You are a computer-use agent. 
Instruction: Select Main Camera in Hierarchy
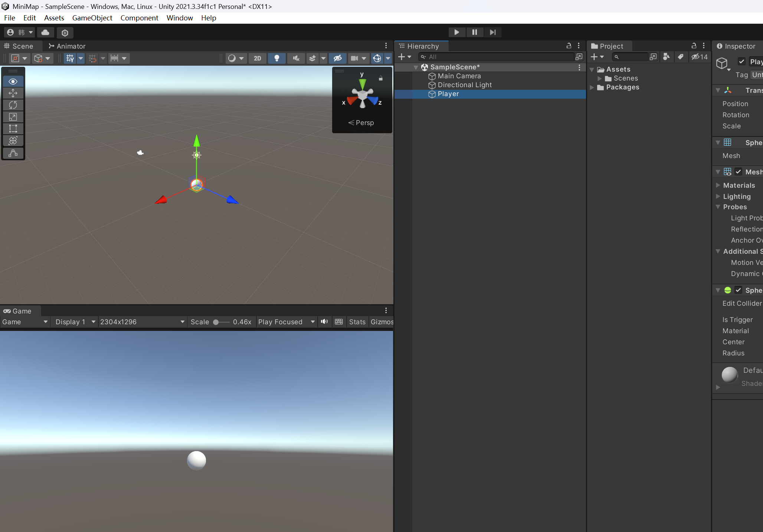459,76
